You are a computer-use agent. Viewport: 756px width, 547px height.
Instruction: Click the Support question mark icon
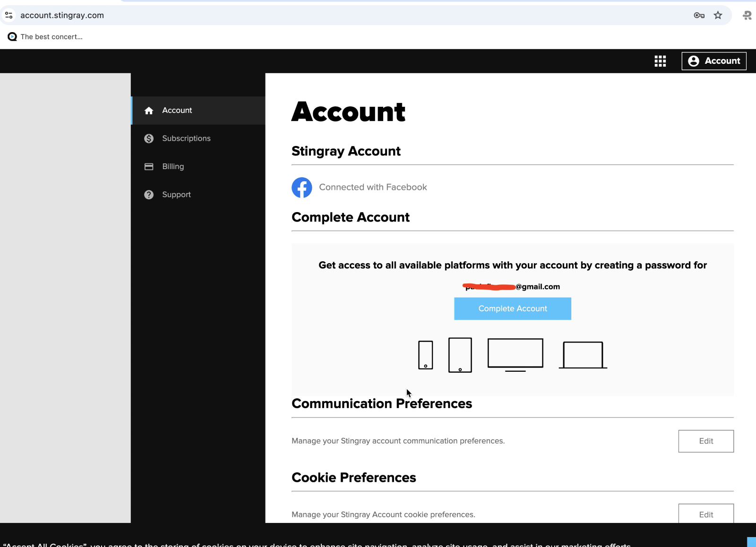(148, 194)
